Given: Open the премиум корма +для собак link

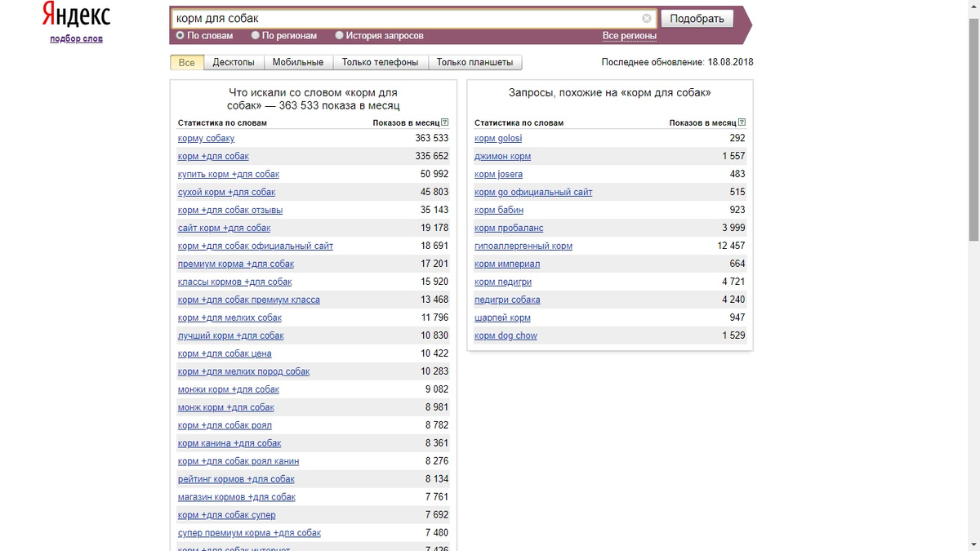Looking at the screenshot, I should (236, 264).
